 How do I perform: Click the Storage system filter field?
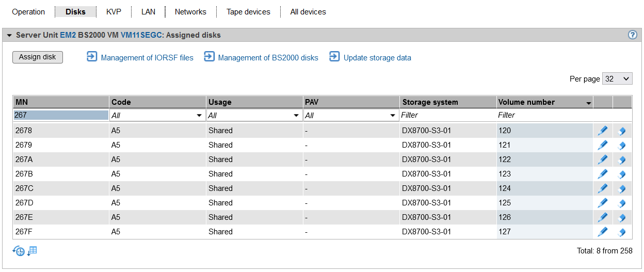[447, 116]
